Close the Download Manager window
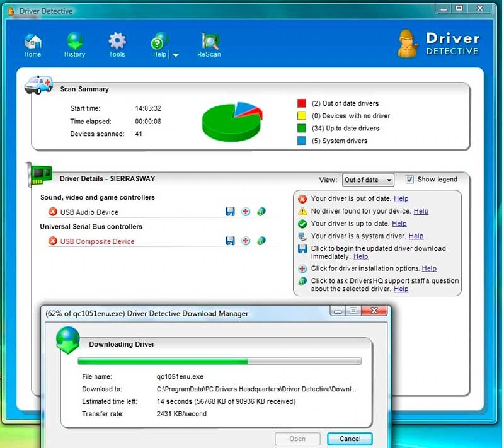Viewport: 504px width, 448px height. [374, 311]
